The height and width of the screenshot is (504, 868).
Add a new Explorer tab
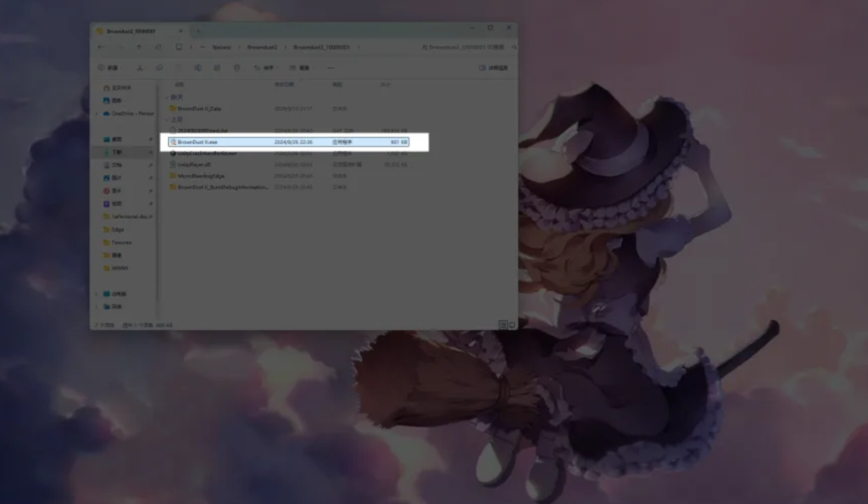[198, 31]
